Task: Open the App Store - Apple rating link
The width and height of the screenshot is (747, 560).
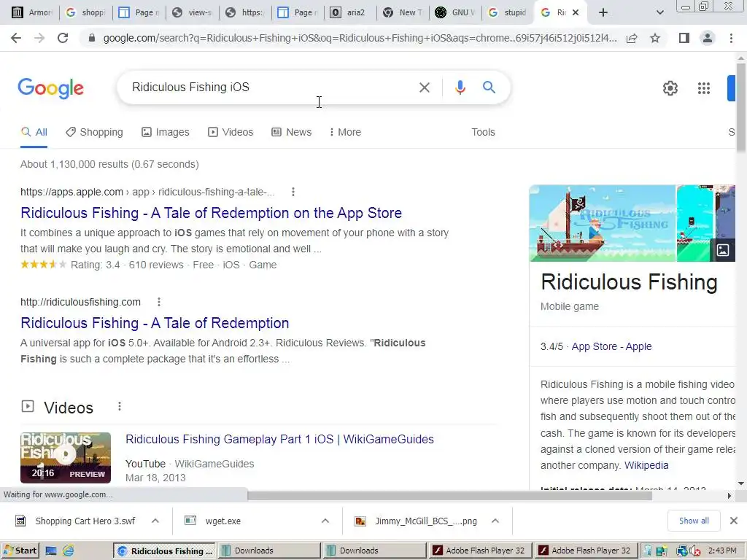Action: [x=611, y=346]
